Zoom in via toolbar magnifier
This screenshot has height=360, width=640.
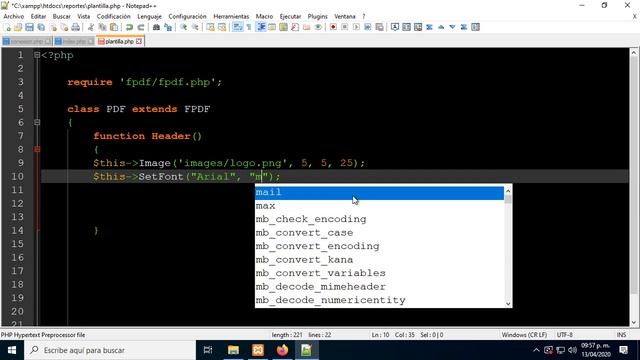(x=184, y=27)
